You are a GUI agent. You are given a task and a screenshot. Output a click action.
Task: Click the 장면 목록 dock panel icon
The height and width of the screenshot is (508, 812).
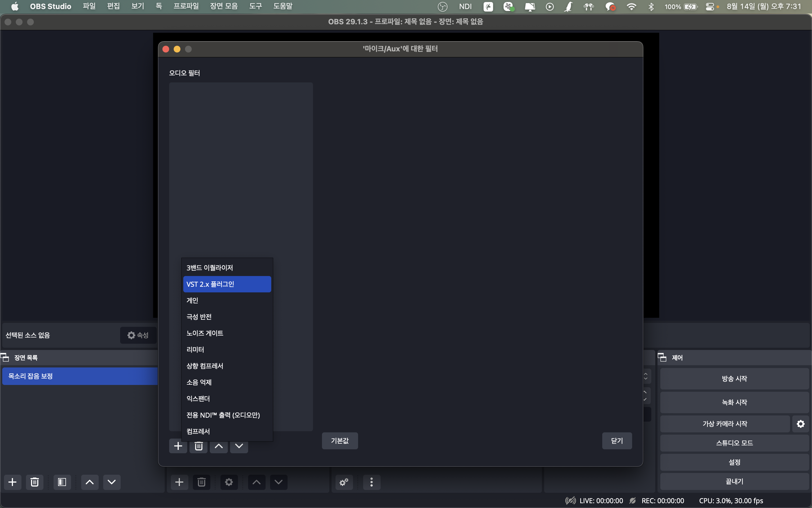click(5, 358)
